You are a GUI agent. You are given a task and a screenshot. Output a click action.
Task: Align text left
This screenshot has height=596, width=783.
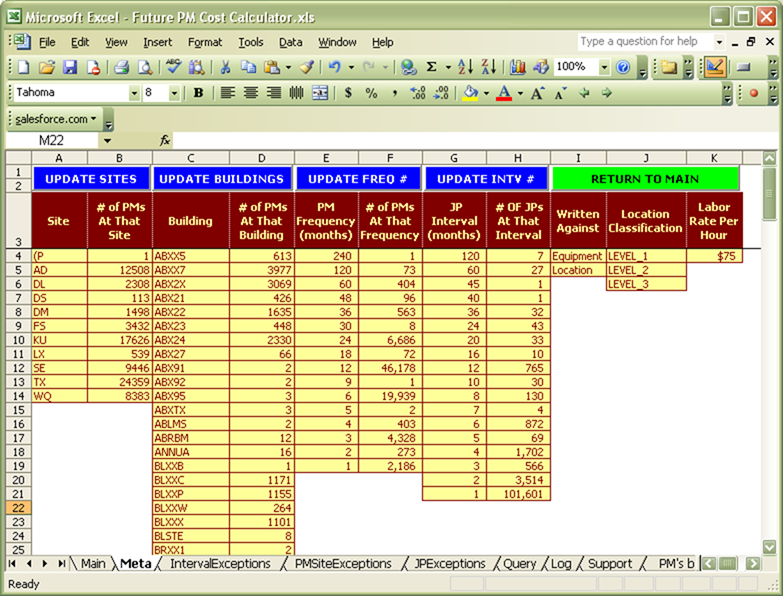click(228, 93)
